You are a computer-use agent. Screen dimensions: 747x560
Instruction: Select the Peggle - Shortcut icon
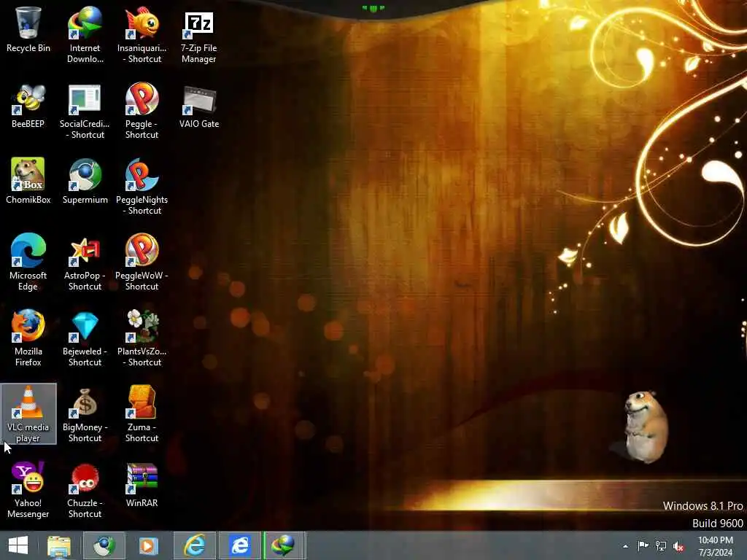pyautogui.click(x=142, y=111)
